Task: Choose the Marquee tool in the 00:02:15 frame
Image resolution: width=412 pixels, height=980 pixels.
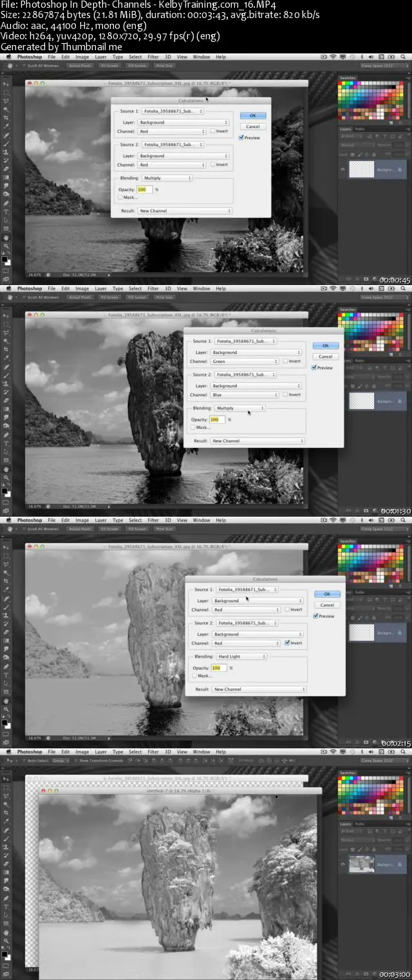Action: (6, 555)
